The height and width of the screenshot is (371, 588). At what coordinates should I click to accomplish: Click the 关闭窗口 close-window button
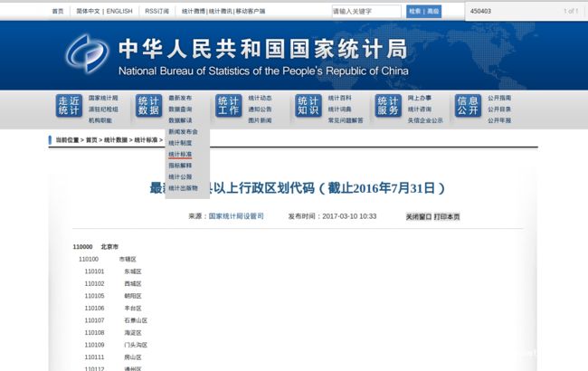click(419, 217)
